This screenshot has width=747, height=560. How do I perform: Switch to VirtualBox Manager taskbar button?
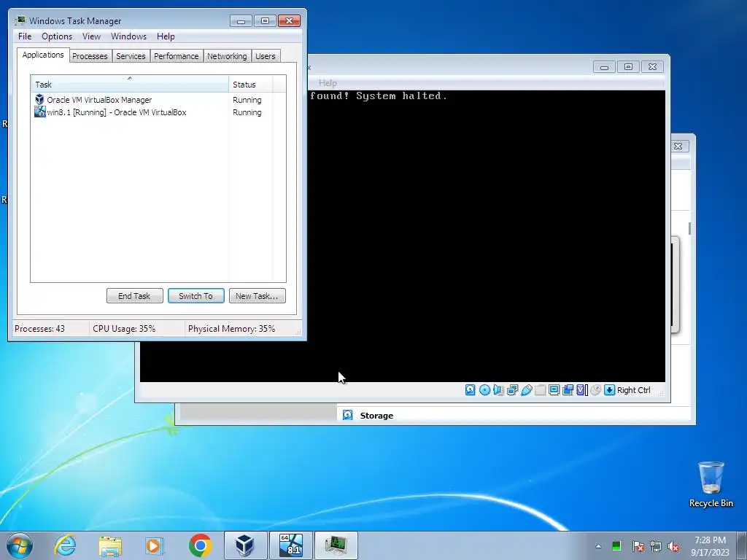(x=245, y=545)
